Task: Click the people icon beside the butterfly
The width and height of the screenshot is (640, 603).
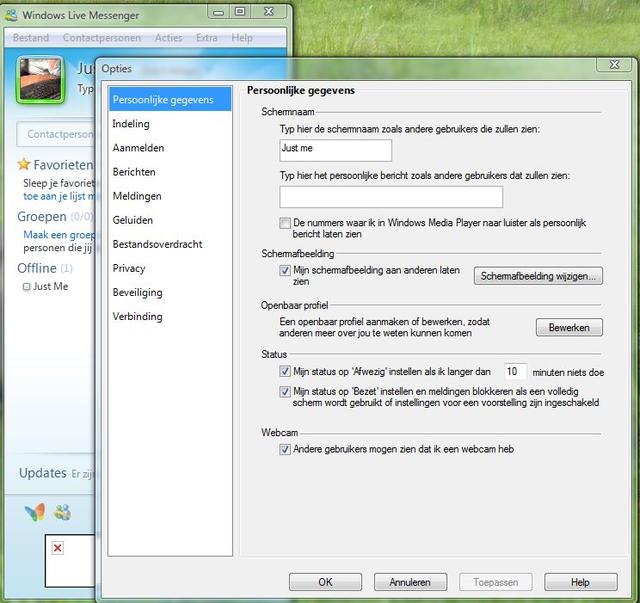Action: pos(62,512)
